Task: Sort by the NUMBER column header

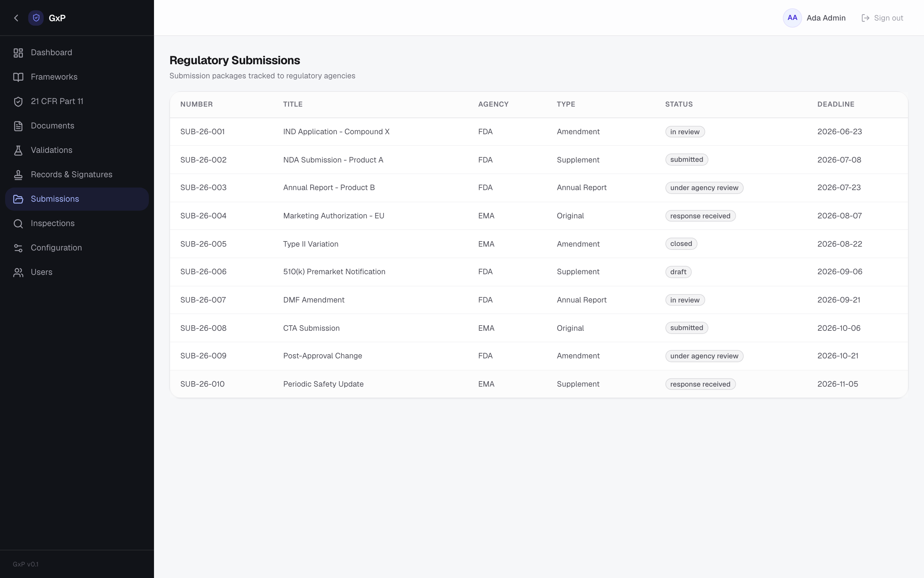Action: pos(196,104)
